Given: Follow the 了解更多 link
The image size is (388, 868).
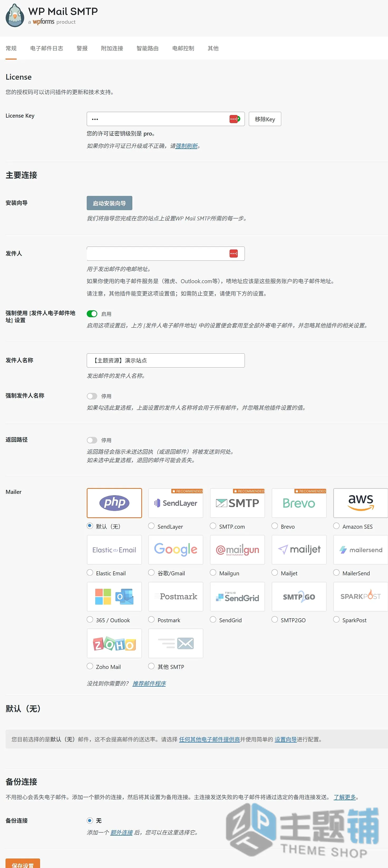Looking at the screenshot, I should coord(345,797).
